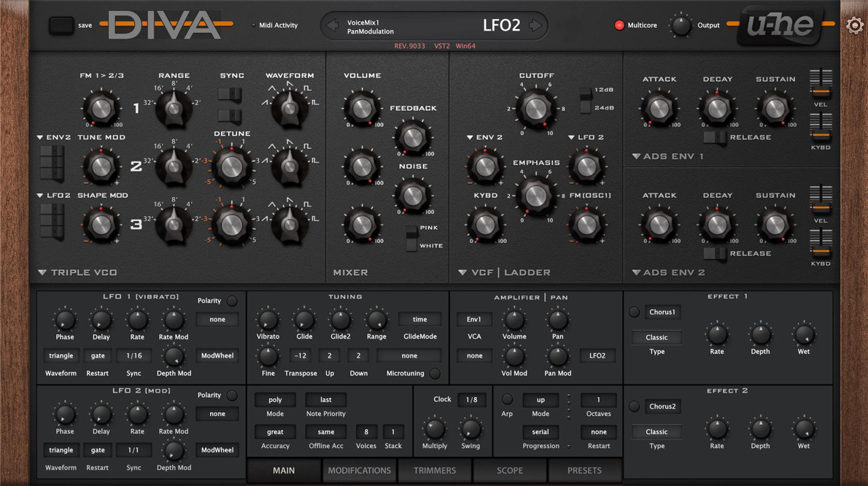Open Chorus1 effect selector
Image resolution: width=868 pixels, height=486 pixels.
click(x=662, y=312)
